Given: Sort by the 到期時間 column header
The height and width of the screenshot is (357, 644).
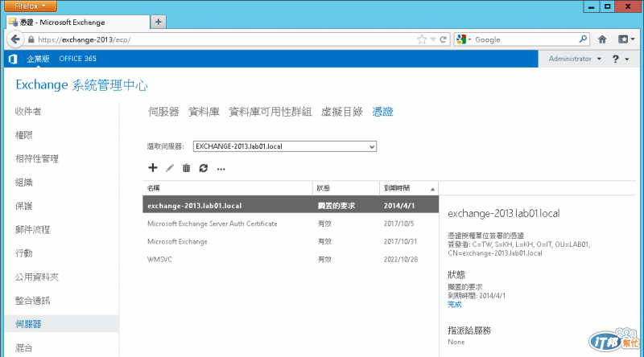Looking at the screenshot, I should [409, 188].
